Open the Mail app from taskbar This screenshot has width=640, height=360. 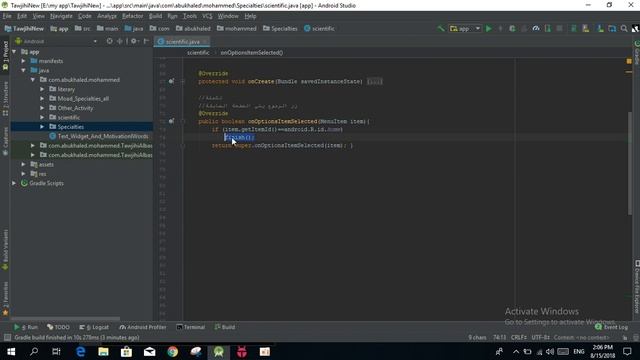point(149,351)
